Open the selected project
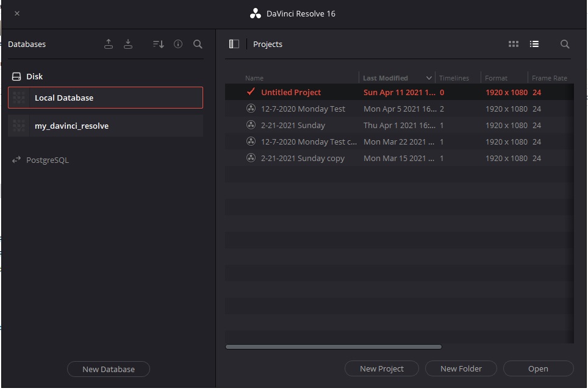This screenshot has height=391, width=588. click(x=538, y=368)
